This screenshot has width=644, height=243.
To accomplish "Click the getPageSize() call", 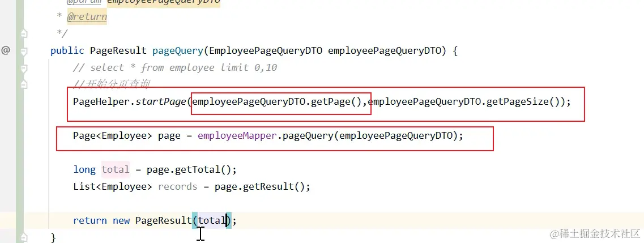I will [522, 101].
